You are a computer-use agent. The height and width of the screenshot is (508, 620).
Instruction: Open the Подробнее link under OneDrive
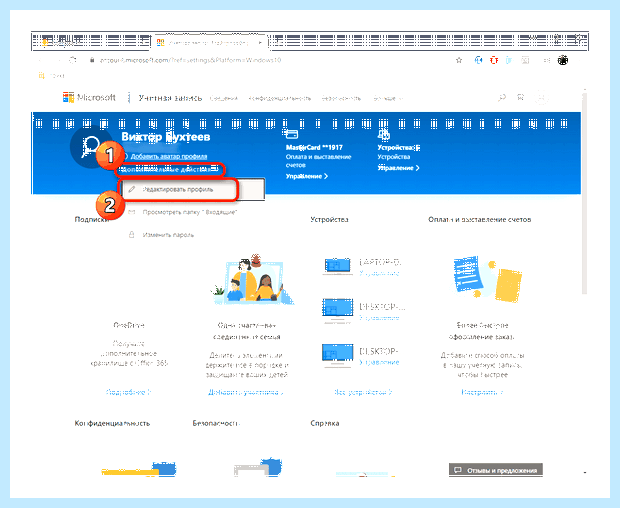pyautogui.click(x=129, y=392)
